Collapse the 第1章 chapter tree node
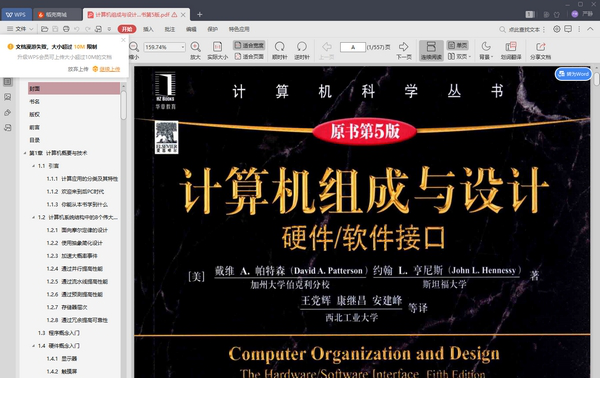Image resolution: width=600 pixels, height=393 pixels. pos(25,153)
